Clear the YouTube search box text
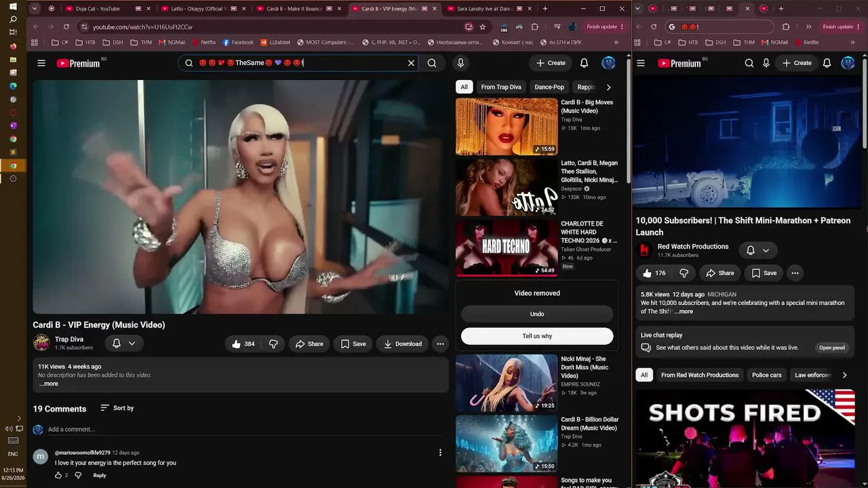868x488 pixels. click(x=411, y=63)
